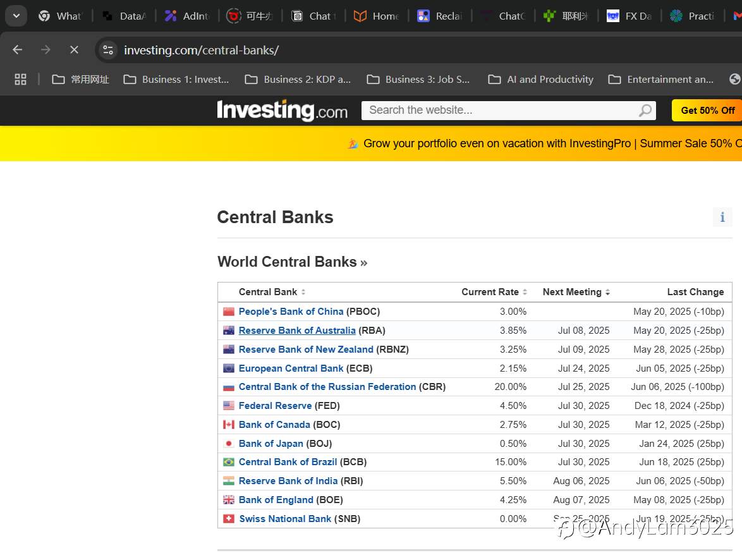Sort table by Next Meeting column
This screenshot has width=742, height=560.
[x=576, y=292]
